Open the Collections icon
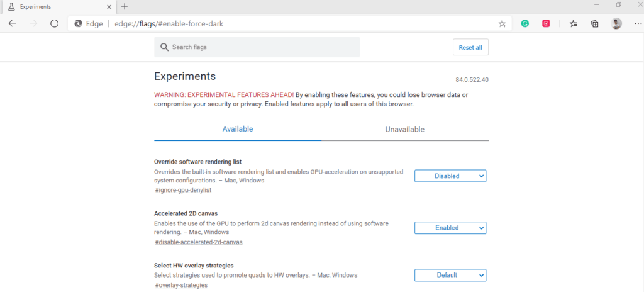Screen dimensions: 644x292 pyautogui.click(x=594, y=24)
